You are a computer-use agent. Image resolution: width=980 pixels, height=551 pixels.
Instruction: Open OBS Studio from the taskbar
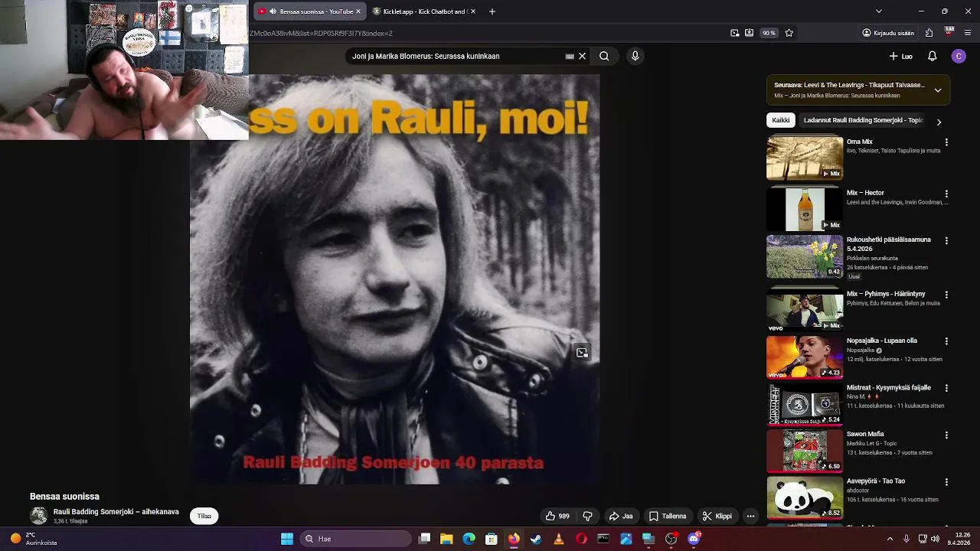click(x=671, y=539)
